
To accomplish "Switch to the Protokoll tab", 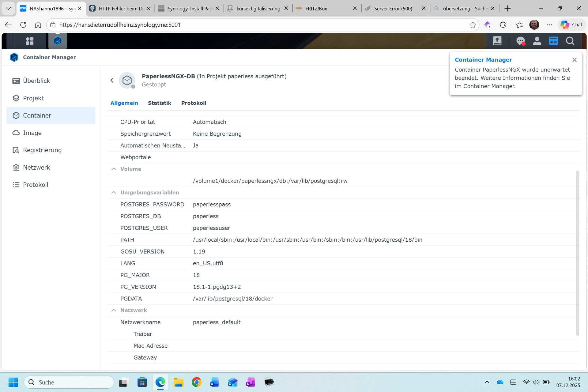I will (x=194, y=103).
